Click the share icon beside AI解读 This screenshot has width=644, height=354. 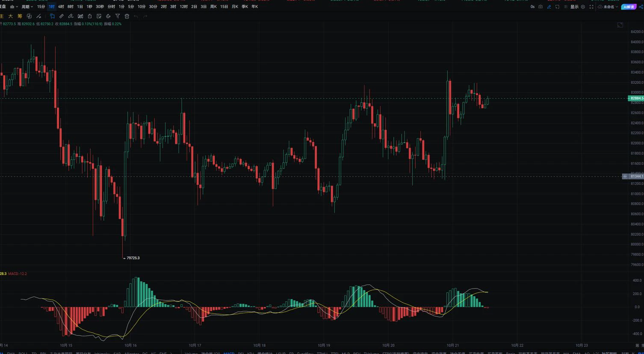coord(641,7)
